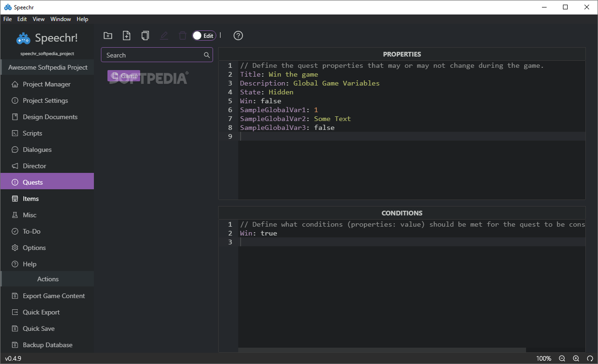Open Project Settings section
This screenshot has height=364, width=598.
pos(47,100)
